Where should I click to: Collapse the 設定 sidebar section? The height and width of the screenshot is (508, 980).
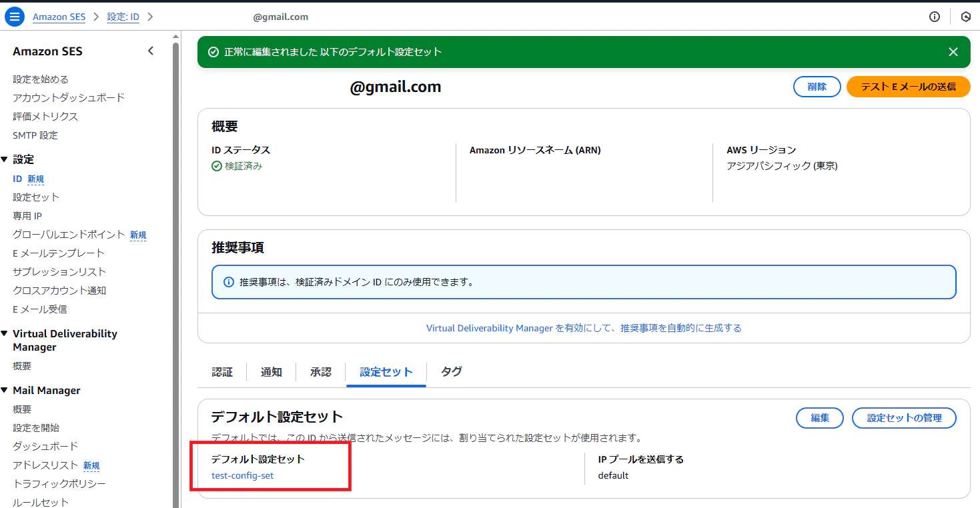[4, 159]
